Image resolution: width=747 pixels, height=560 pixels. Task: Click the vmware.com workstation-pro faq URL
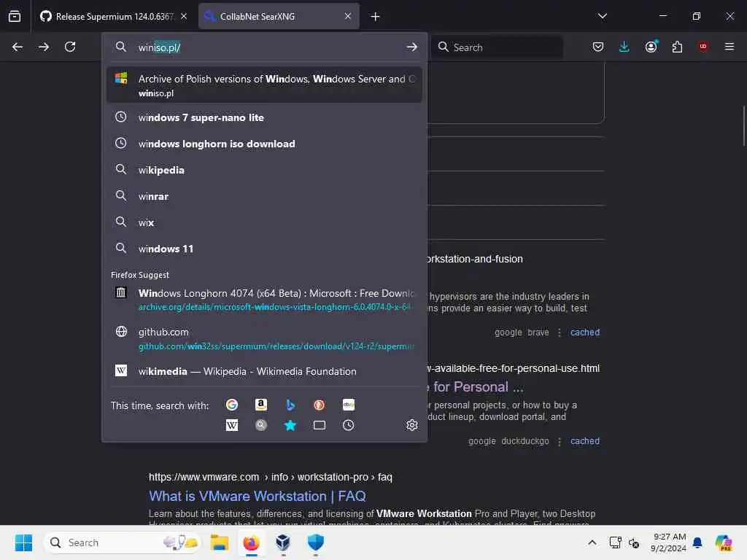coord(270,477)
